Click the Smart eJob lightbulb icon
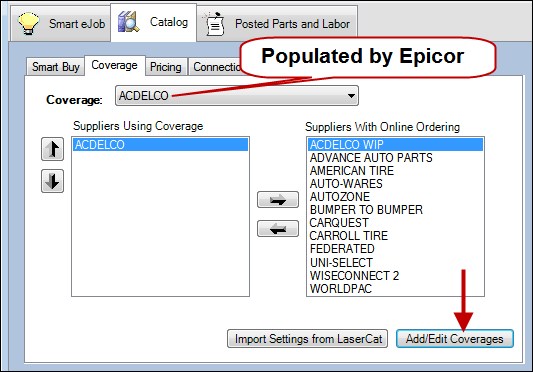The height and width of the screenshot is (372, 533). click(x=29, y=23)
